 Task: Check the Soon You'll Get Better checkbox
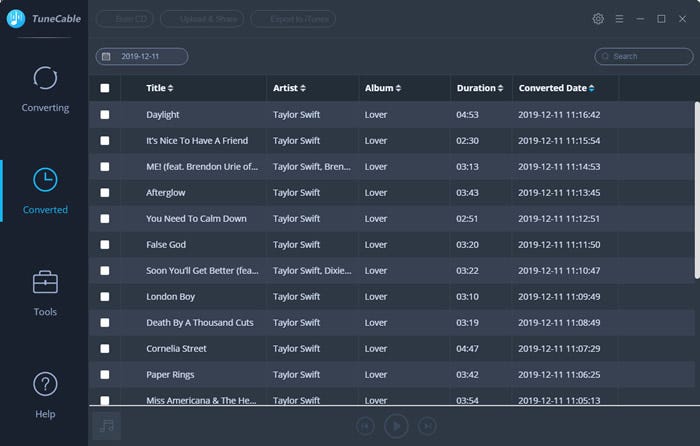click(x=105, y=271)
